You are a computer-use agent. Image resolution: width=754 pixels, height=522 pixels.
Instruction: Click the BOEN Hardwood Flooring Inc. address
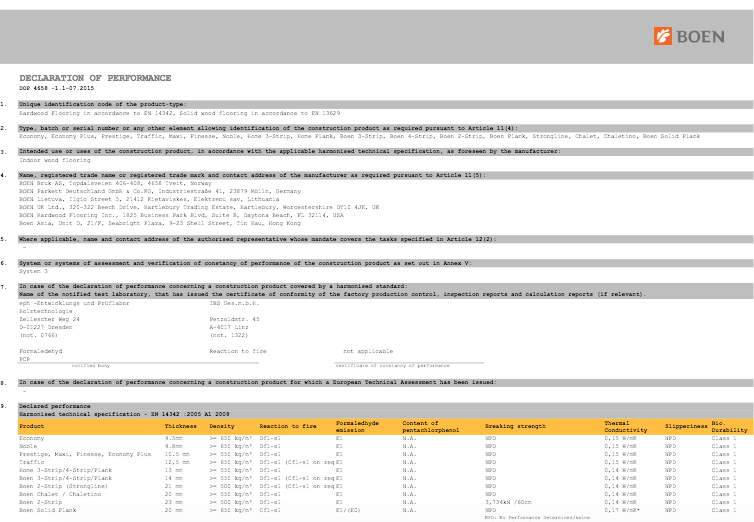[x=181, y=215]
